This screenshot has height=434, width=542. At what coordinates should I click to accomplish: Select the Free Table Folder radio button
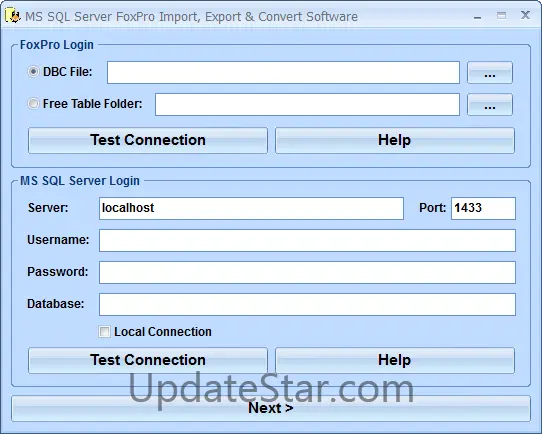33,103
